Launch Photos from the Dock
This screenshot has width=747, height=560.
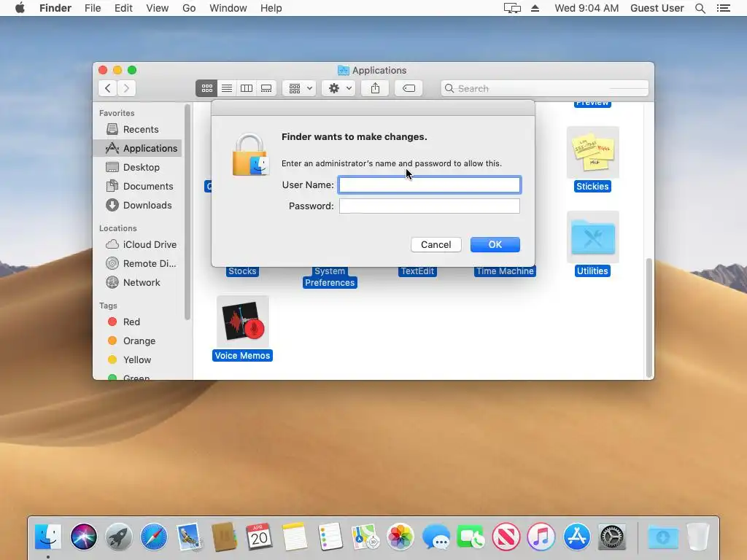coord(400,537)
